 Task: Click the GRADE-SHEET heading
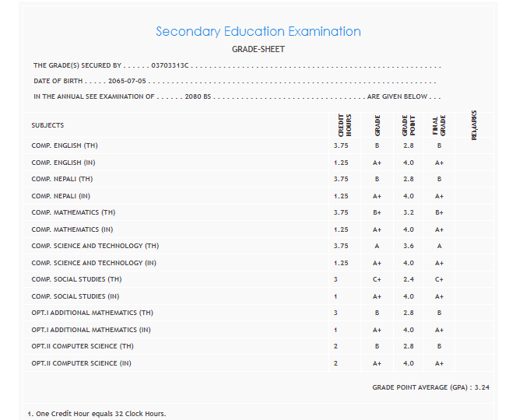point(258,50)
